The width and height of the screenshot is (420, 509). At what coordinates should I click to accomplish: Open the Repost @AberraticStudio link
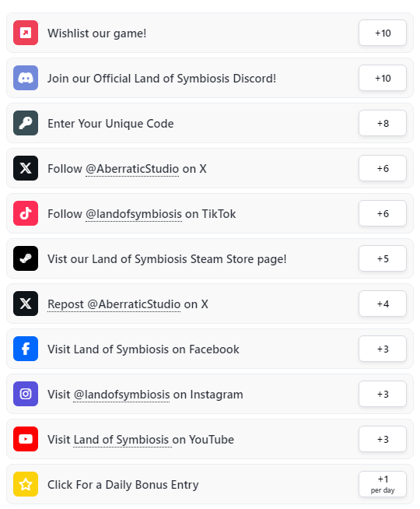tap(114, 304)
